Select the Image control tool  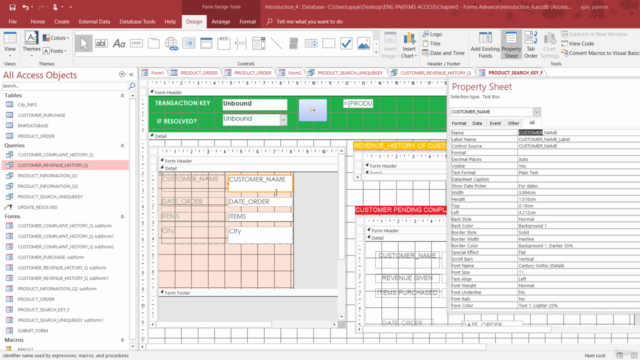364,43
